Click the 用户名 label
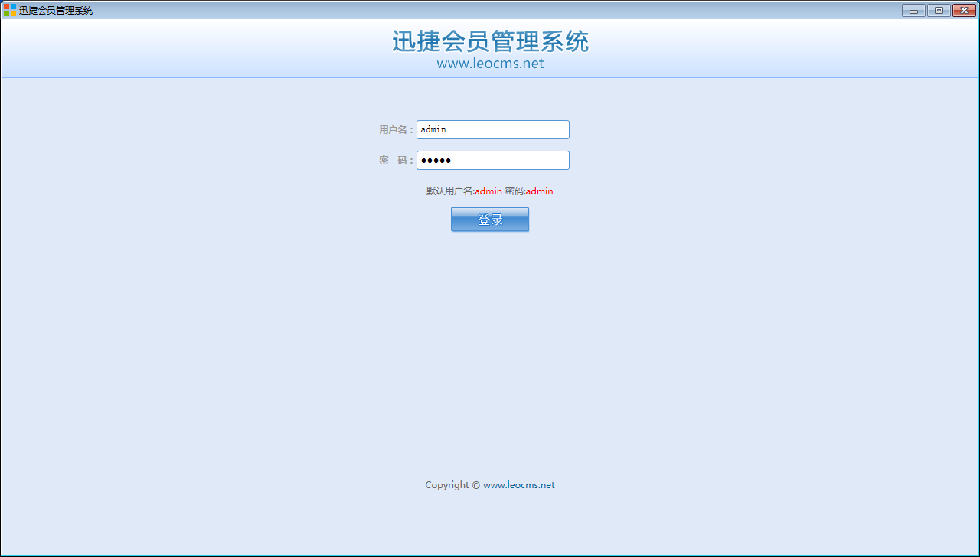This screenshot has width=980, height=557. point(396,130)
